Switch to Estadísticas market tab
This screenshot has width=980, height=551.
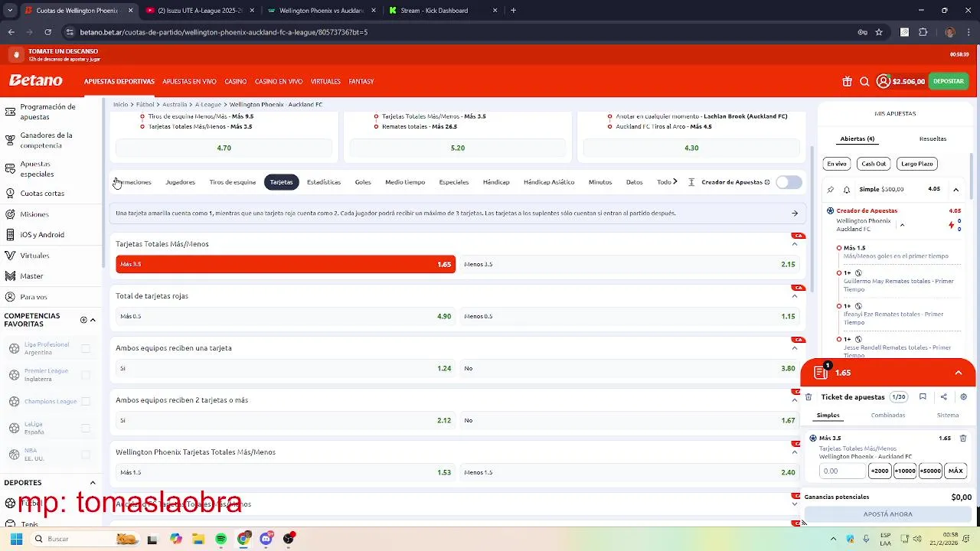pos(324,182)
